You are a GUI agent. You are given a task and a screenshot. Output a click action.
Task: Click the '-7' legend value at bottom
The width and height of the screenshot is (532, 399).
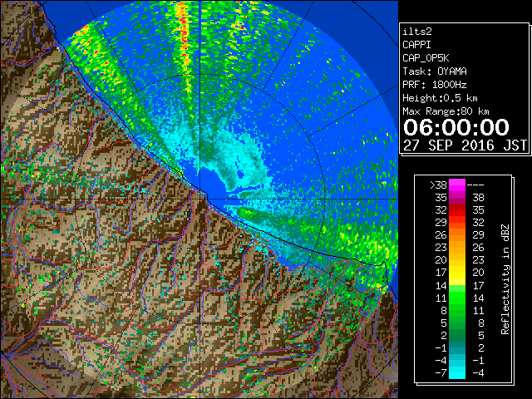tap(441, 372)
